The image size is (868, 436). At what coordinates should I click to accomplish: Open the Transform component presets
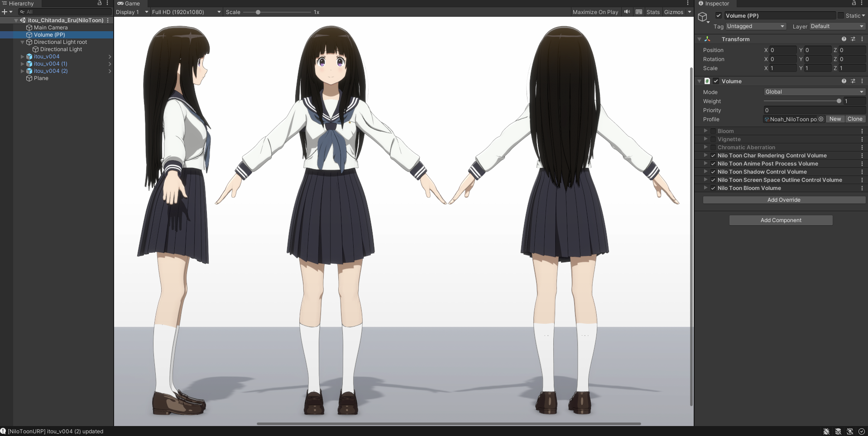coord(853,39)
